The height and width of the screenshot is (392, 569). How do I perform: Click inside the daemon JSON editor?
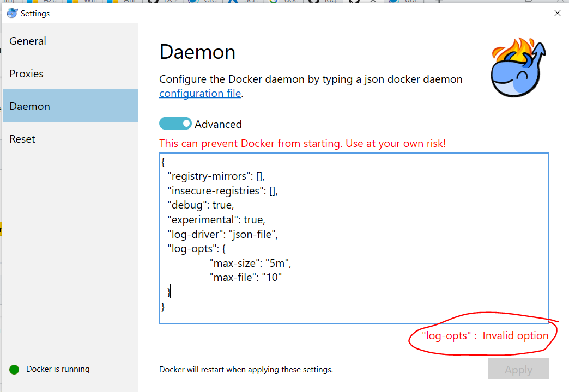click(x=354, y=238)
